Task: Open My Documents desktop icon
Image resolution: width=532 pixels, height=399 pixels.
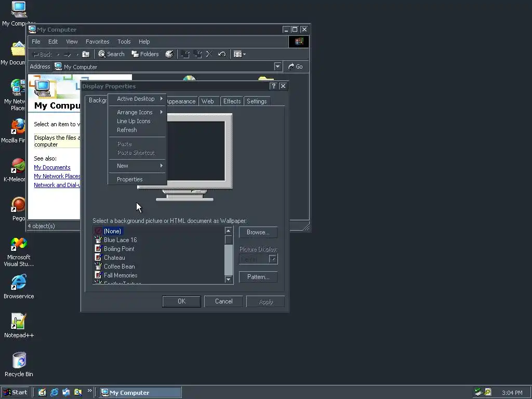Action: tap(13, 54)
